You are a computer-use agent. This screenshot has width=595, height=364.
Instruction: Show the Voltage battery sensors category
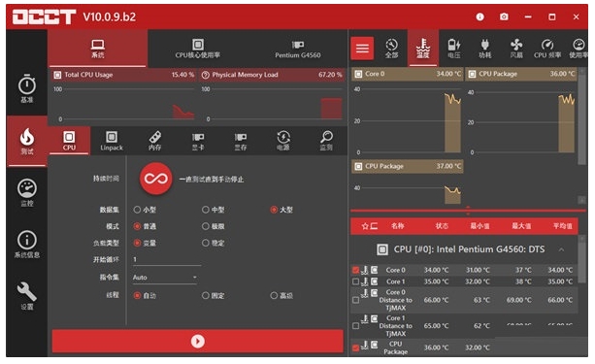454,49
